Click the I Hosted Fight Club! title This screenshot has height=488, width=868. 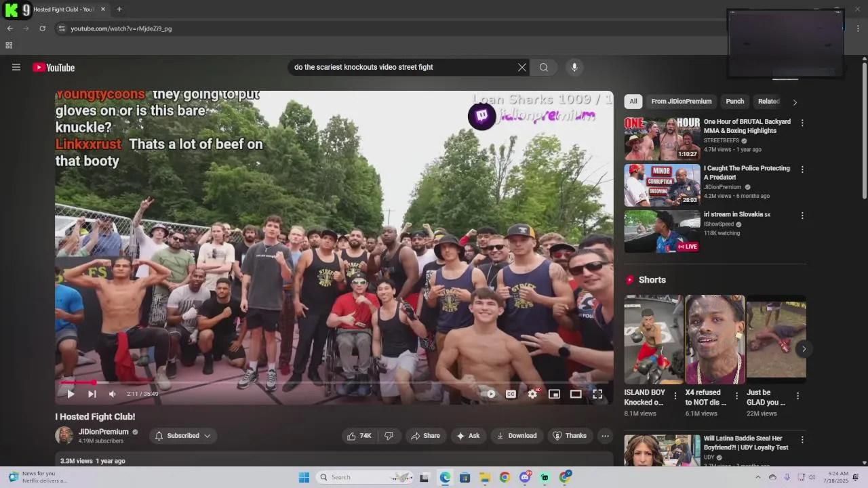95,417
